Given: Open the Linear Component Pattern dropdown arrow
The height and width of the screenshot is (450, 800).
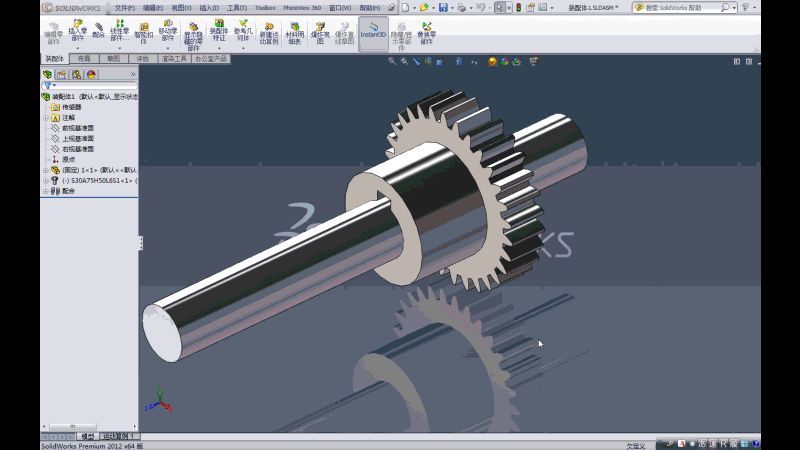Looking at the screenshot, I should [119, 48].
